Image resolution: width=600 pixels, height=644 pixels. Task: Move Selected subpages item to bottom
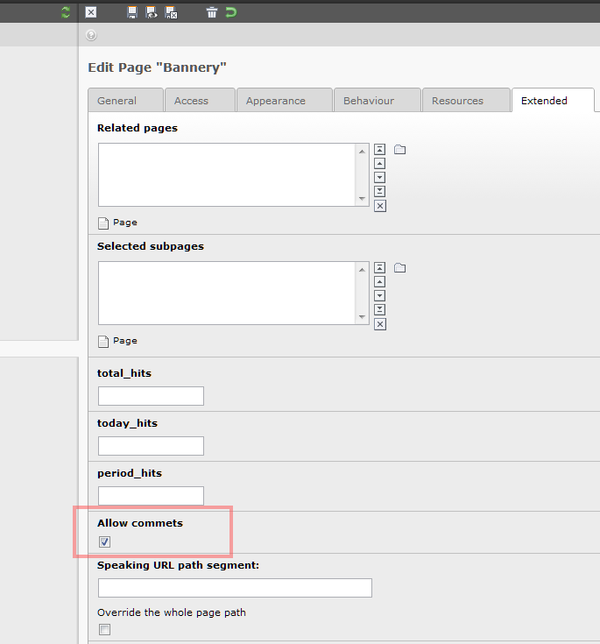[x=380, y=310]
